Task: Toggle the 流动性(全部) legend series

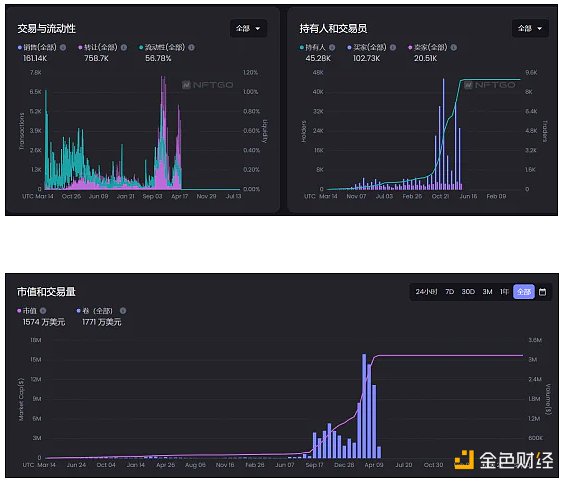Action: pyautogui.click(x=162, y=47)
